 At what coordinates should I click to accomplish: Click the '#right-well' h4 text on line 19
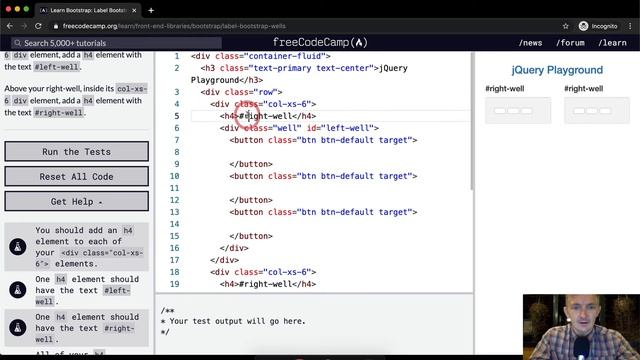(x=265, y=284)
